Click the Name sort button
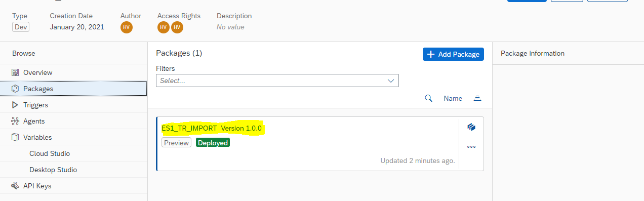644x201 pixels. coord(453,98)
